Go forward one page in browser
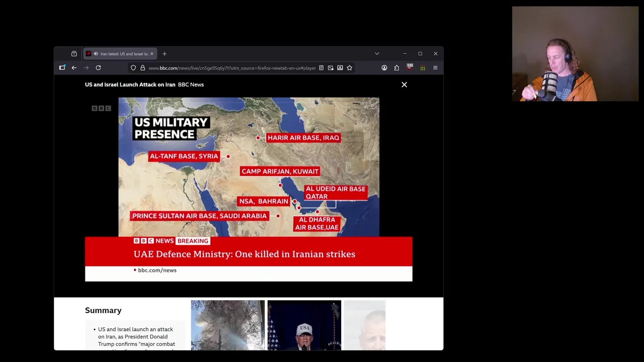 tap(86, 68)
